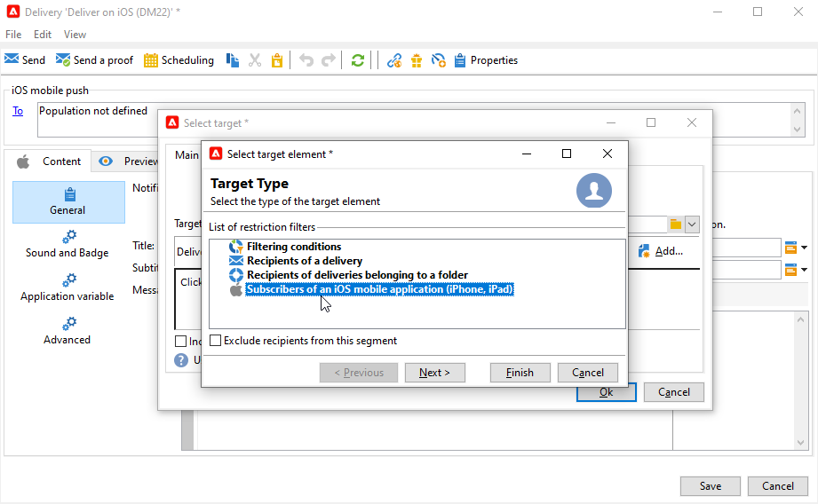Viewport: 818px width, 504px height.
Task: Select the General section
Action: (x=68, y=202)
